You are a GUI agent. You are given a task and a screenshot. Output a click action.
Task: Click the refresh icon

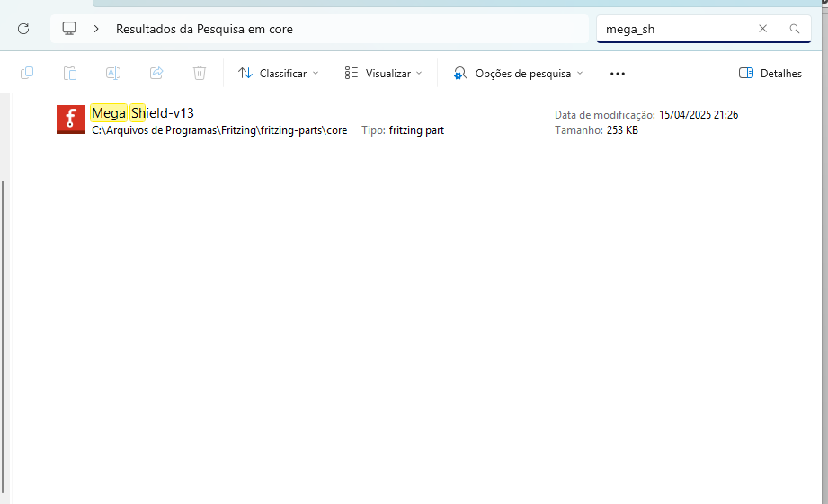tap(23, 29)
